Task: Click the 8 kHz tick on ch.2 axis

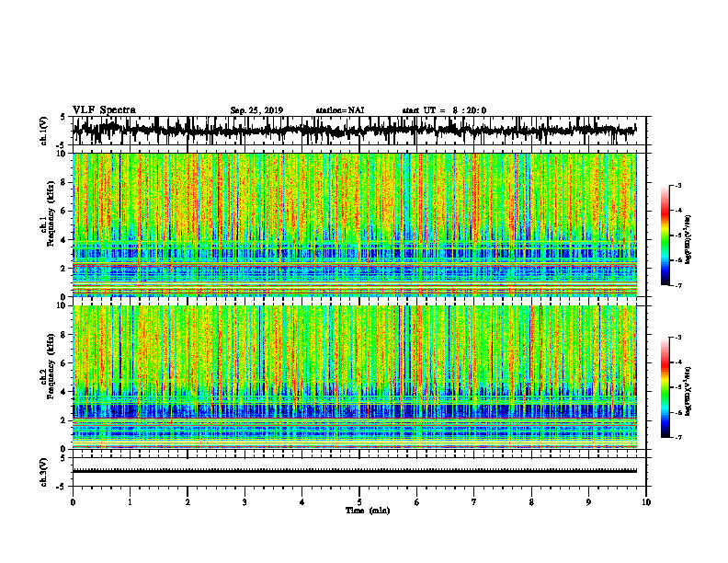Action: pyautogui.click(x=63, y=335)
